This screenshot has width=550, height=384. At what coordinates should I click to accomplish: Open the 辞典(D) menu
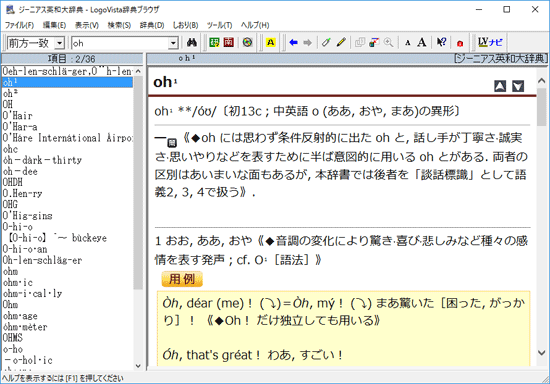point(152,25)
